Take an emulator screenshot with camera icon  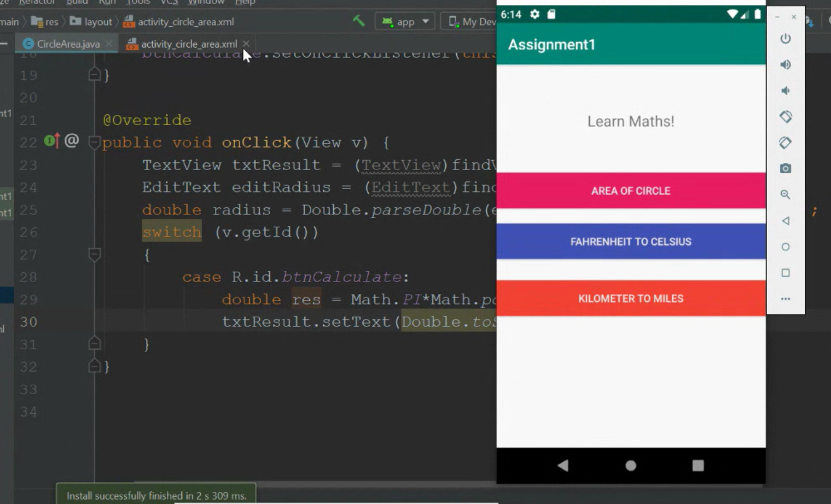786,168
